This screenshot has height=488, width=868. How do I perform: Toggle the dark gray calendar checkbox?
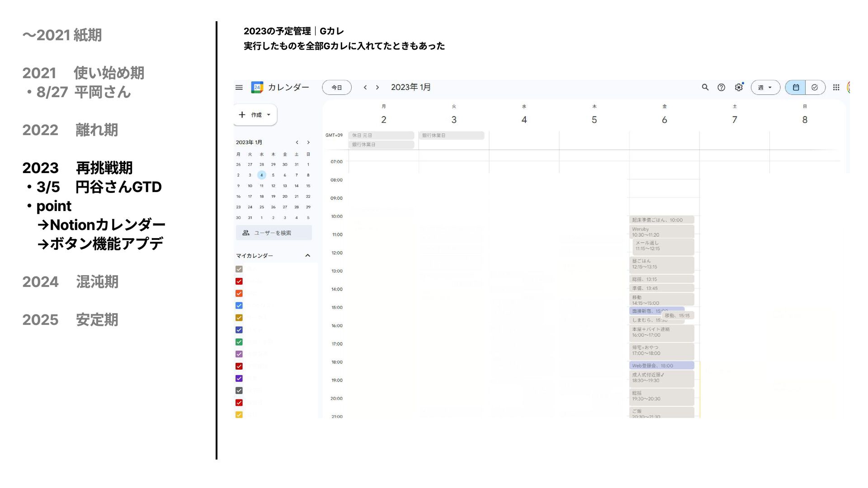point(239,390)
